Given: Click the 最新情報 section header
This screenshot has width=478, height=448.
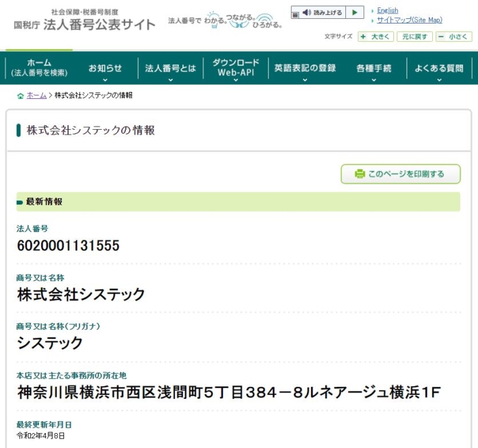Looking at the screenshot, I should 238,202.
